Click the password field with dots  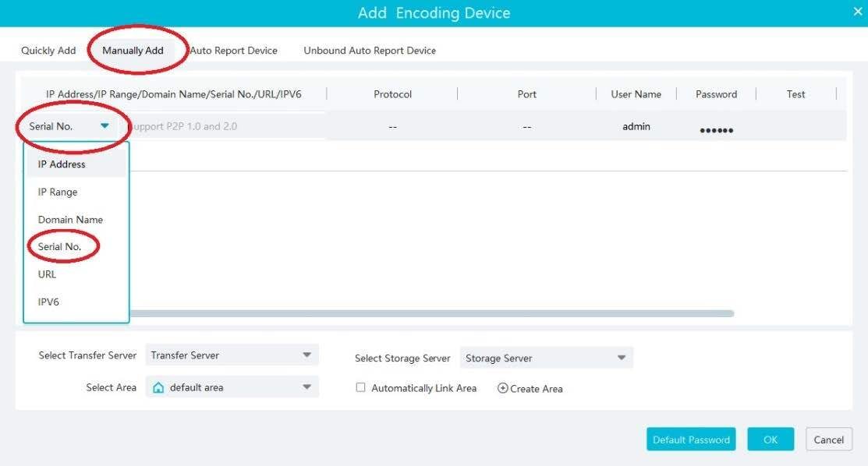click(x=717, y=130)
